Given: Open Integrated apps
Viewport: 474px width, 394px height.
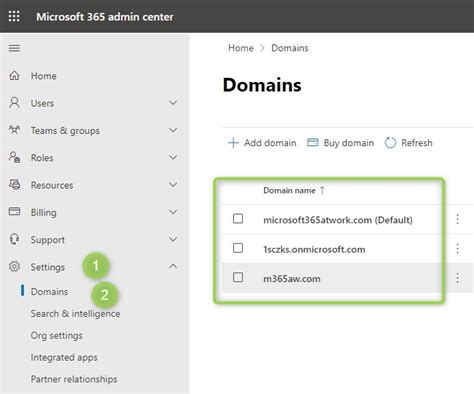Looking at the screenshot, I should tap(64, 357).
